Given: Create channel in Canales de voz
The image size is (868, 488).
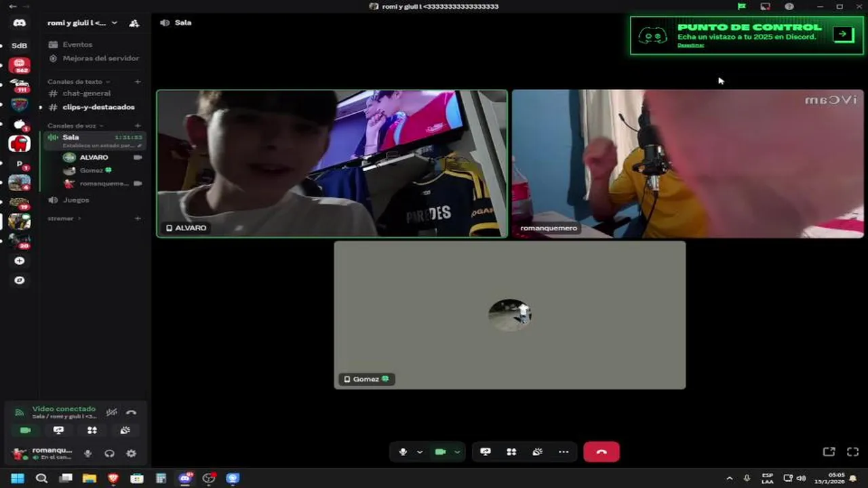Looking at the screenshot, I should (x=138, y=125).
